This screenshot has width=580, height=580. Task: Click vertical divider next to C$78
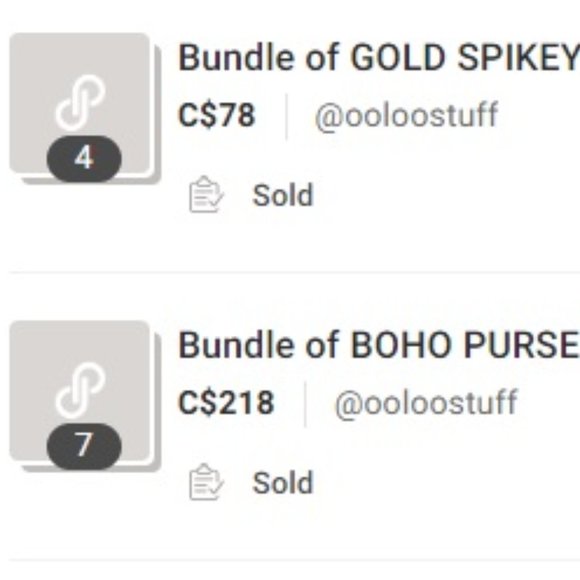[286, 117]
